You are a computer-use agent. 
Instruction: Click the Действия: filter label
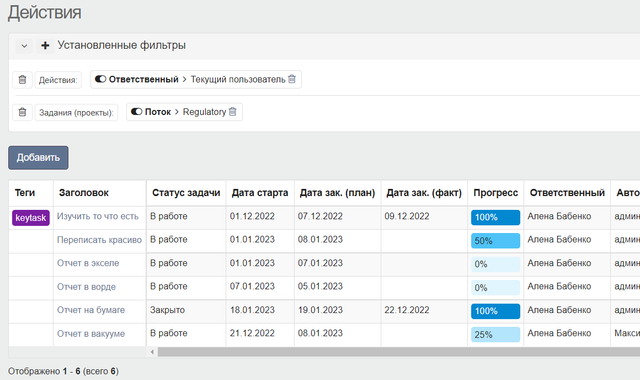pos(58,80)
